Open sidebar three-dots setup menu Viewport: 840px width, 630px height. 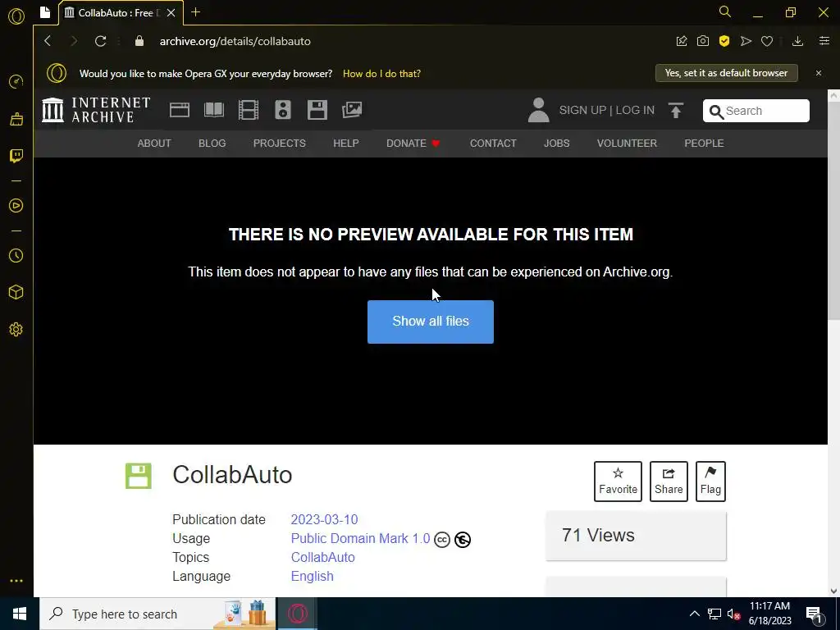click(16, 581)
